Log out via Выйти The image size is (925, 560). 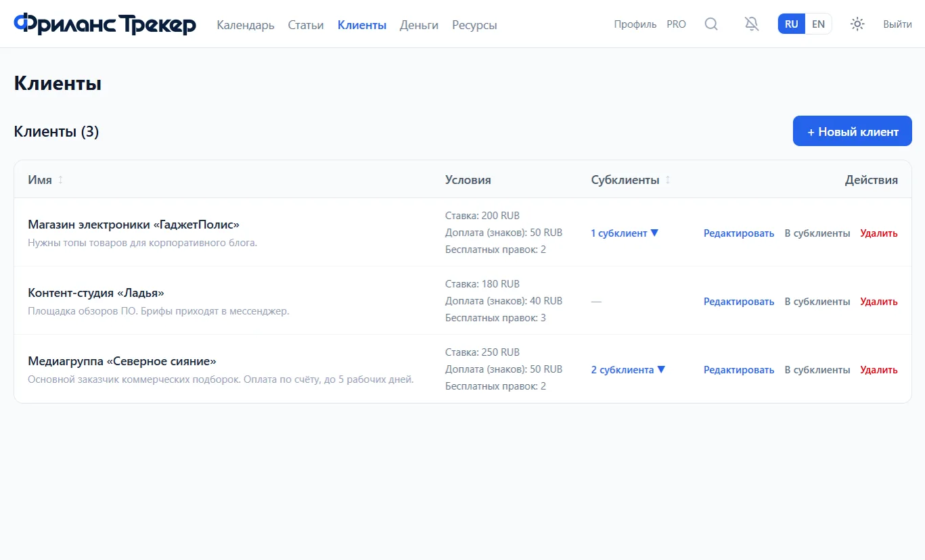897,24
